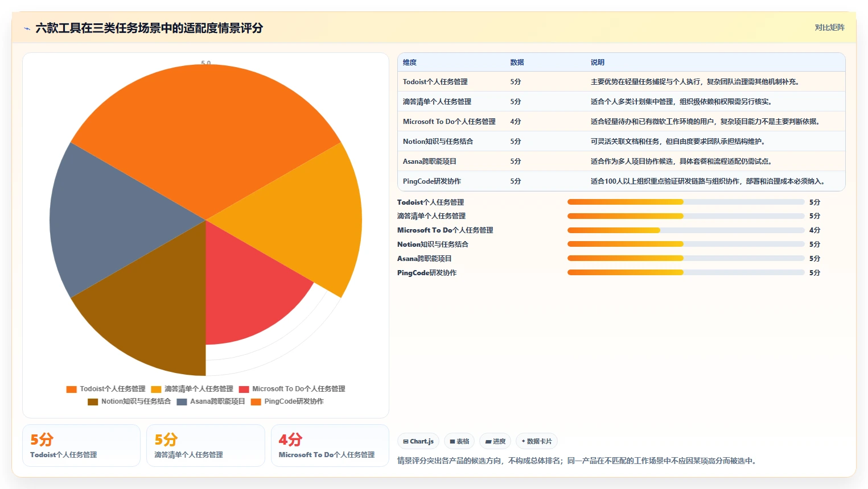
Task: Click the 4分 score in the table
Action: point(516,122)
